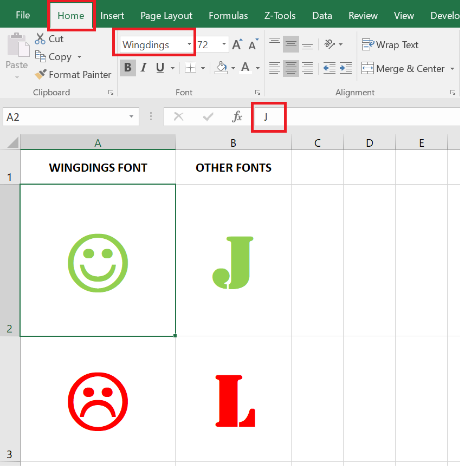Click the Orientation text angle icon
This screenshot has width=465, height=476.
coord(330,44)
